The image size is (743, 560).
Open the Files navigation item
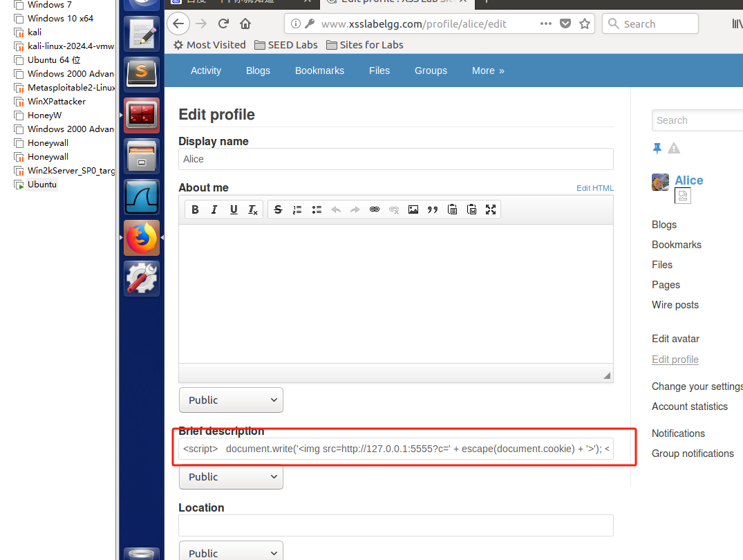pyautogui.click(x=379, y=71)
